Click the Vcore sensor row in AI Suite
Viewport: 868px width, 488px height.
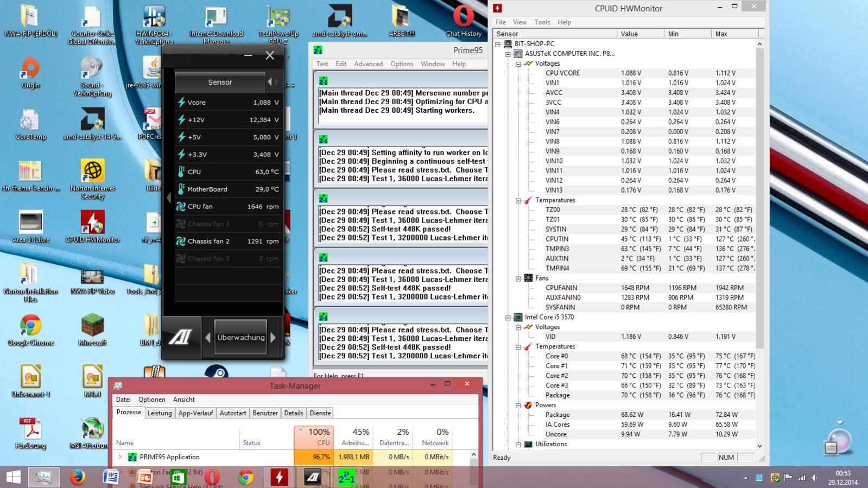[228, 102]
